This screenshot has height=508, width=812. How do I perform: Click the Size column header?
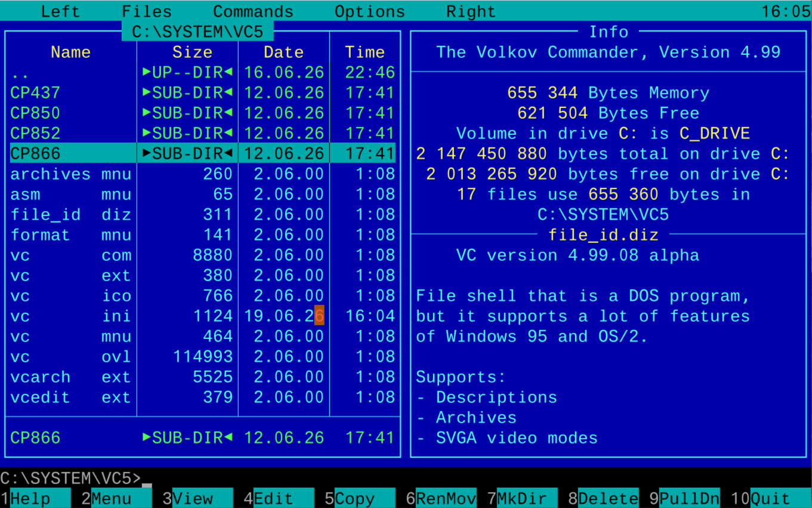point(192,53)
